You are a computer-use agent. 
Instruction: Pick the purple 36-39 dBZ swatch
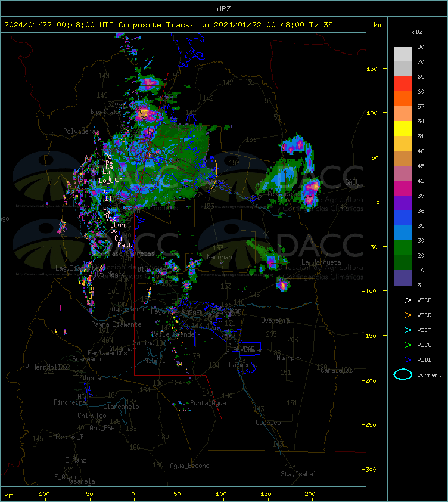[x=403, y=203]
